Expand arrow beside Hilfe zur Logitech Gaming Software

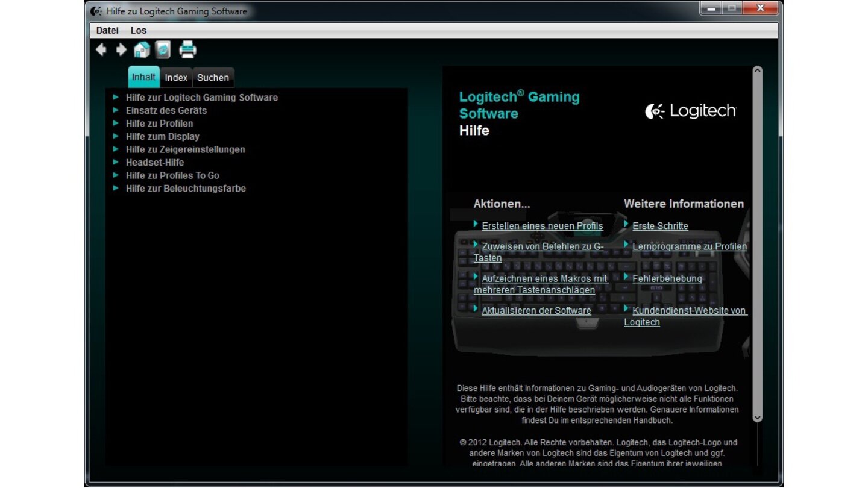point(116,97)
